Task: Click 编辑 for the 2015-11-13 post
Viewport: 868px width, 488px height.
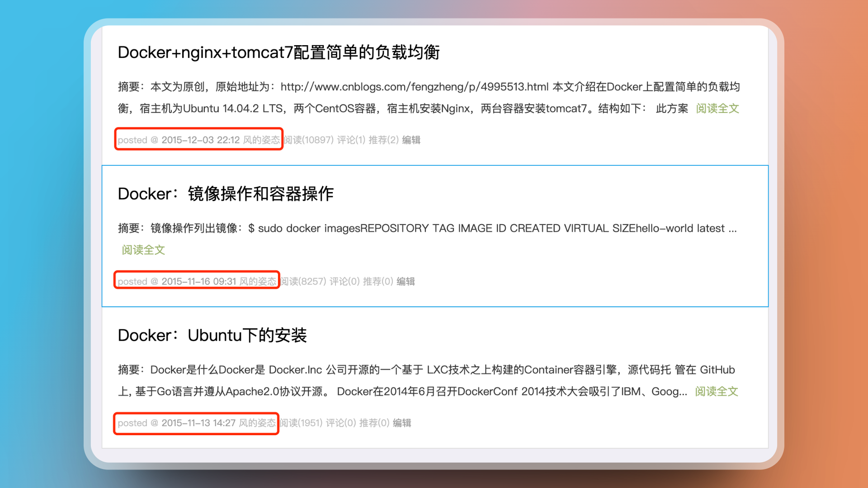Action: tap(401, 423)
